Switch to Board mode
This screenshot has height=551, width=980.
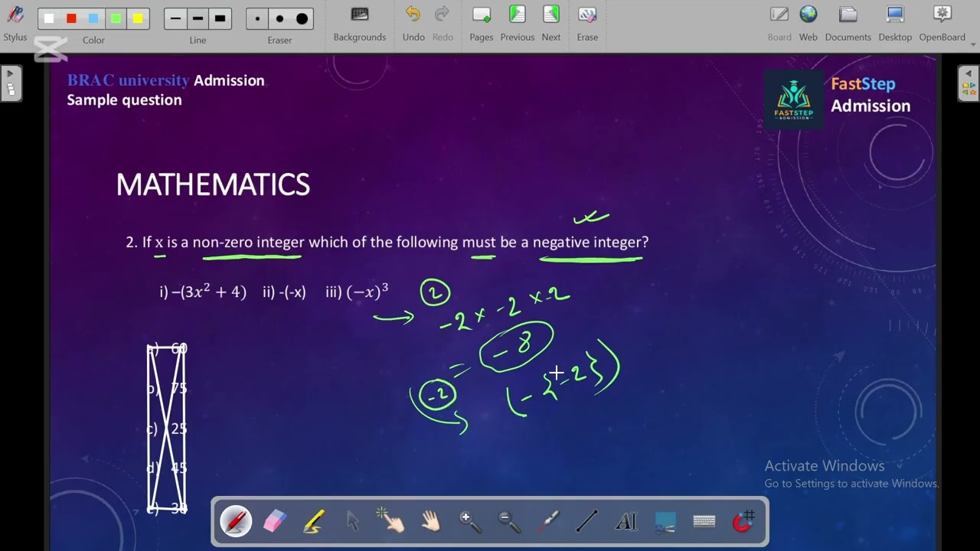point(779,23)
